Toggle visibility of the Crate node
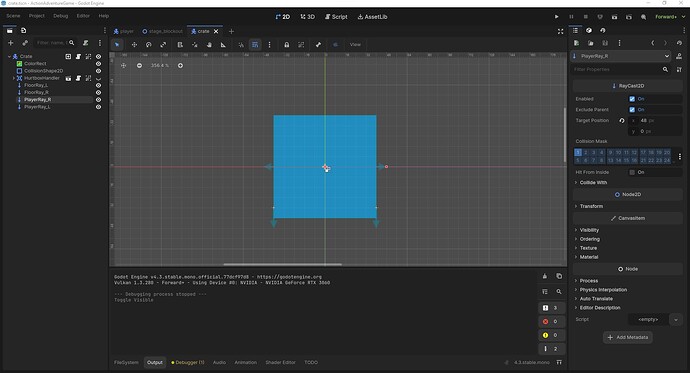Image resolution: width=690 pixels, height=373 pixels. point(99,56)
